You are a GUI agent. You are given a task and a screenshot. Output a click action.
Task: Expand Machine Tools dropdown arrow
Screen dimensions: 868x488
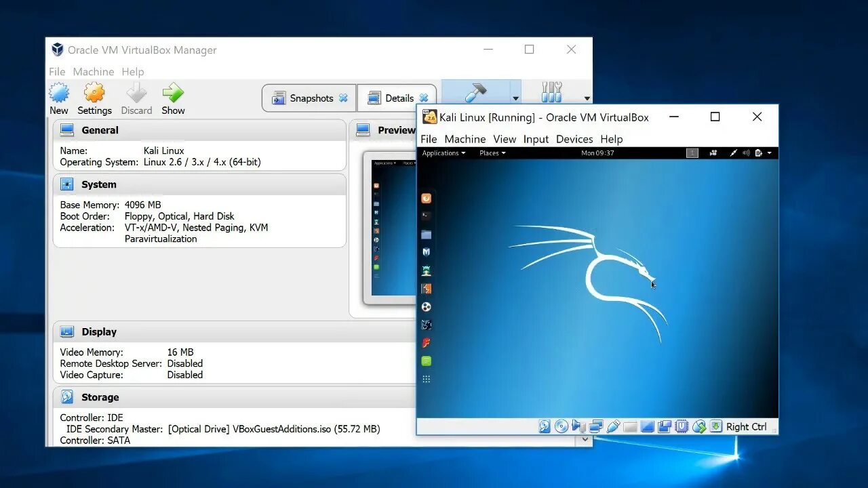coord(515,99)
